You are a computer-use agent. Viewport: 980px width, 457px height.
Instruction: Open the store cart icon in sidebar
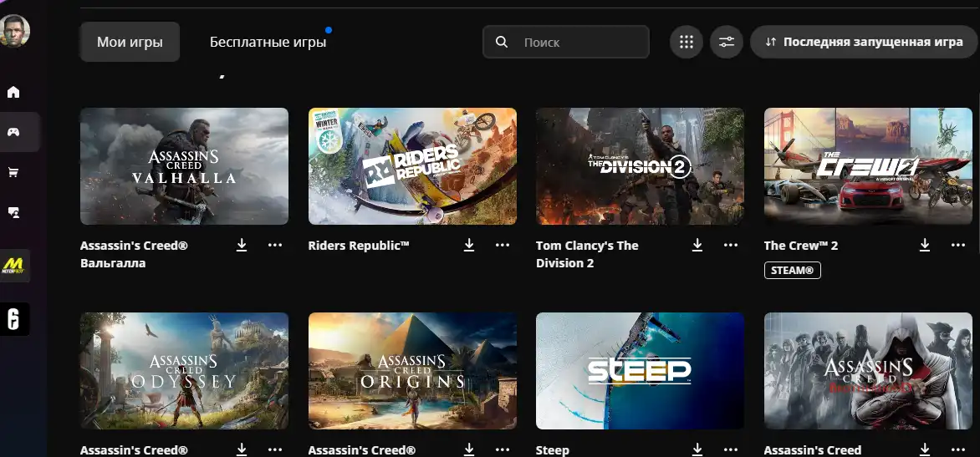(x=13, y=172)
